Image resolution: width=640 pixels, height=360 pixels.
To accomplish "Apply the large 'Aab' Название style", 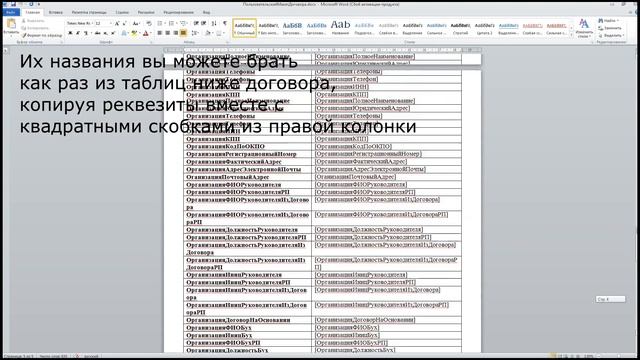I will (x=340, y=28).
